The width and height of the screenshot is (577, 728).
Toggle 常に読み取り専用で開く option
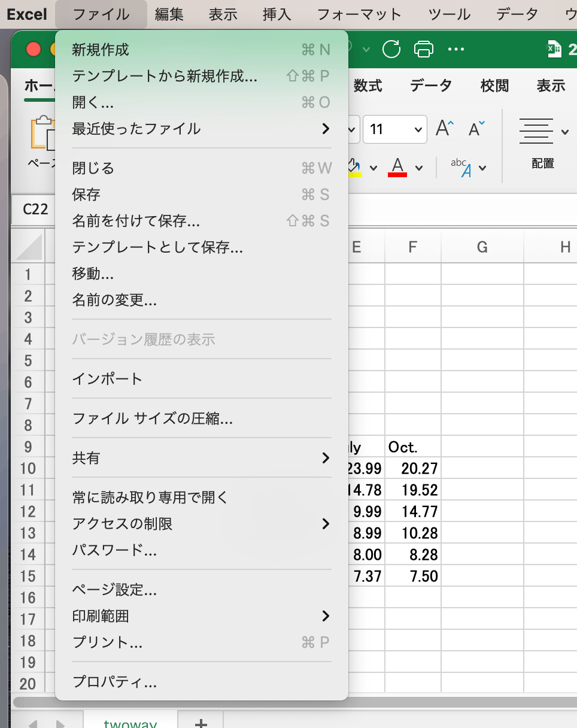pos(202,498)
